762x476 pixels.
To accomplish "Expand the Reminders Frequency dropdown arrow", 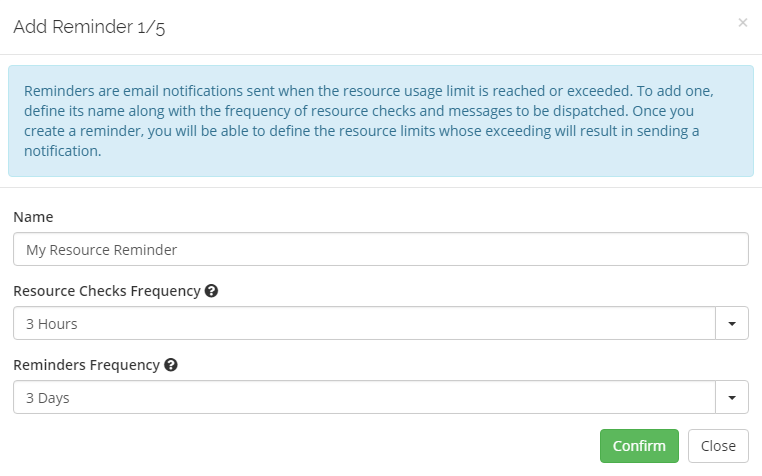I will (732, 397).
